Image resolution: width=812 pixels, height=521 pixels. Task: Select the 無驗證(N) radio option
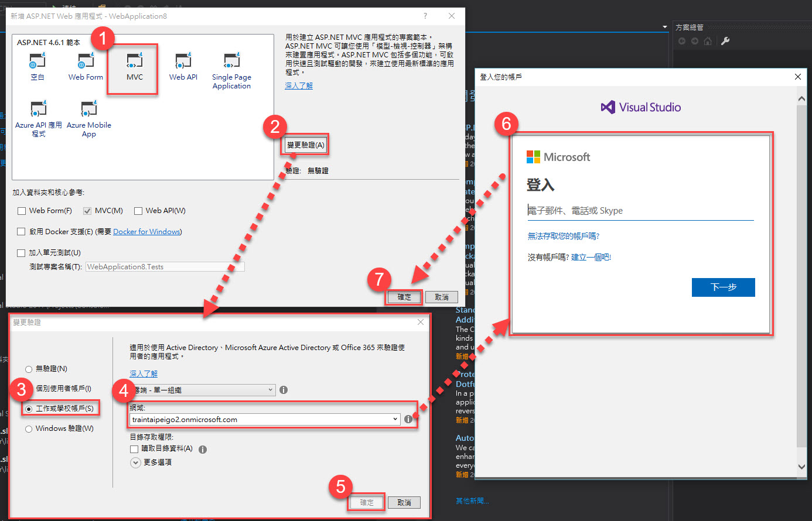[29, 369]
